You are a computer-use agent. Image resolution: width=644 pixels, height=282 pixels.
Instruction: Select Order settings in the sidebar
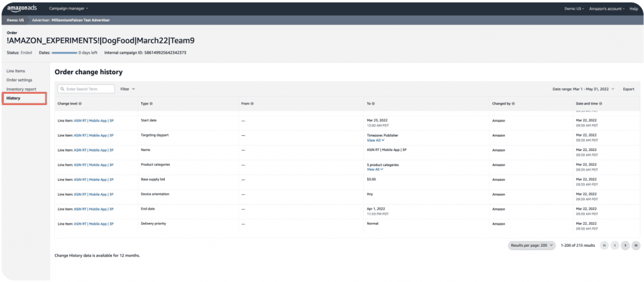coord(19,80)
